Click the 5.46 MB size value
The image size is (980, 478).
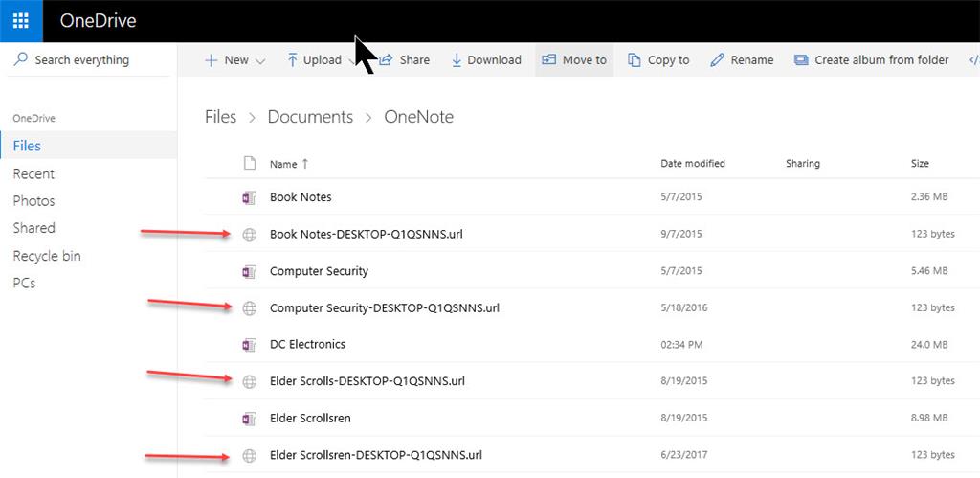pos(929,271)
